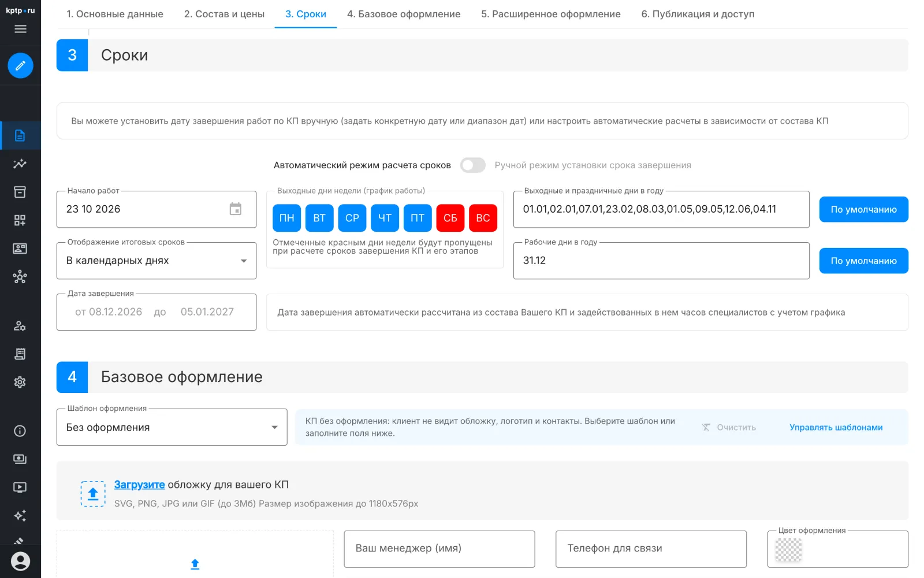Open the calendar picker in Начало работ
The image size is (924, 578).
click(236, 209)
